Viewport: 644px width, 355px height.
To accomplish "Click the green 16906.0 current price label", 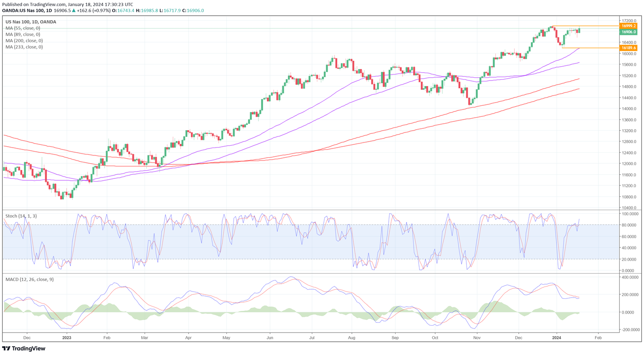I will 628,32.
